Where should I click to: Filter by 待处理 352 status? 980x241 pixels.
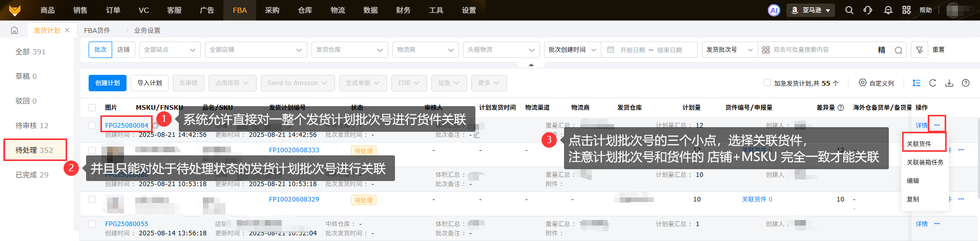pyautogui.click(x=35, y=150)
